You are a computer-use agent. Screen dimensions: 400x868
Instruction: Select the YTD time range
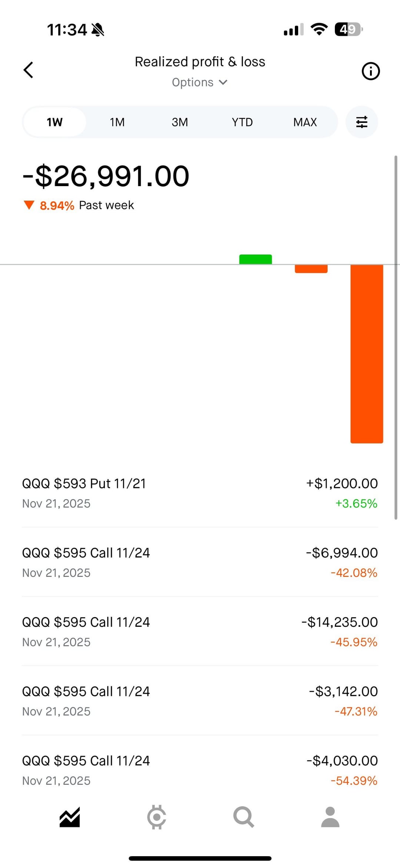coord(242,122)
